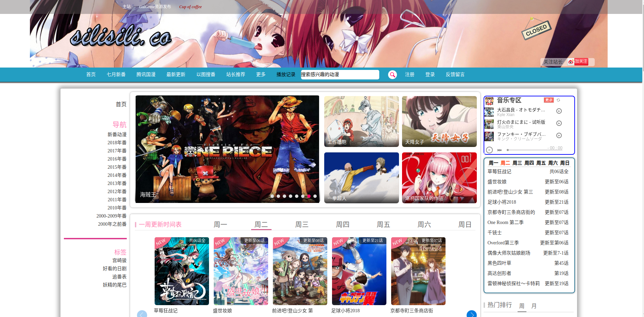Skip to next music track
644x317 pixels.
[500, 150]
